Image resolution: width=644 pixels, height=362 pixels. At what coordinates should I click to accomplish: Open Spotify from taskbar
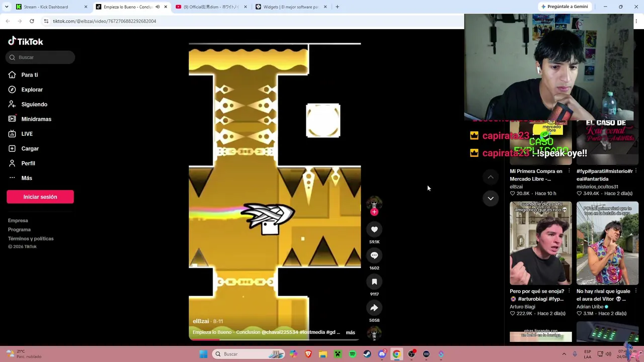point(352,354)
